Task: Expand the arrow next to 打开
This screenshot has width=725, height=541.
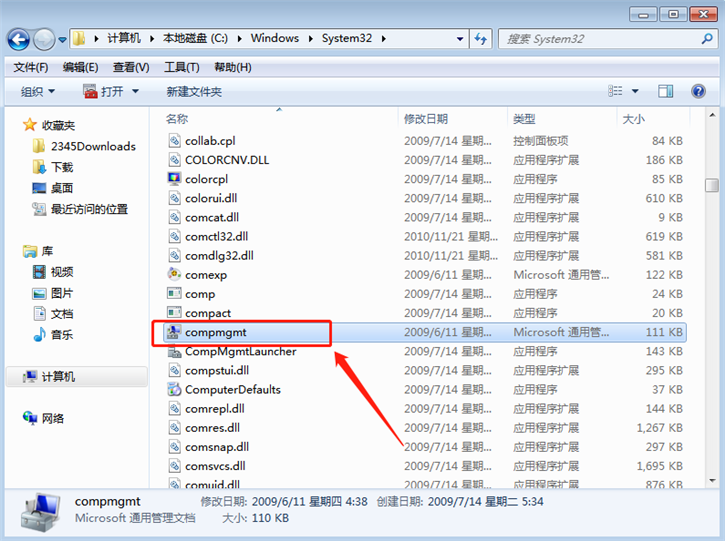Action: pos(135,92)
